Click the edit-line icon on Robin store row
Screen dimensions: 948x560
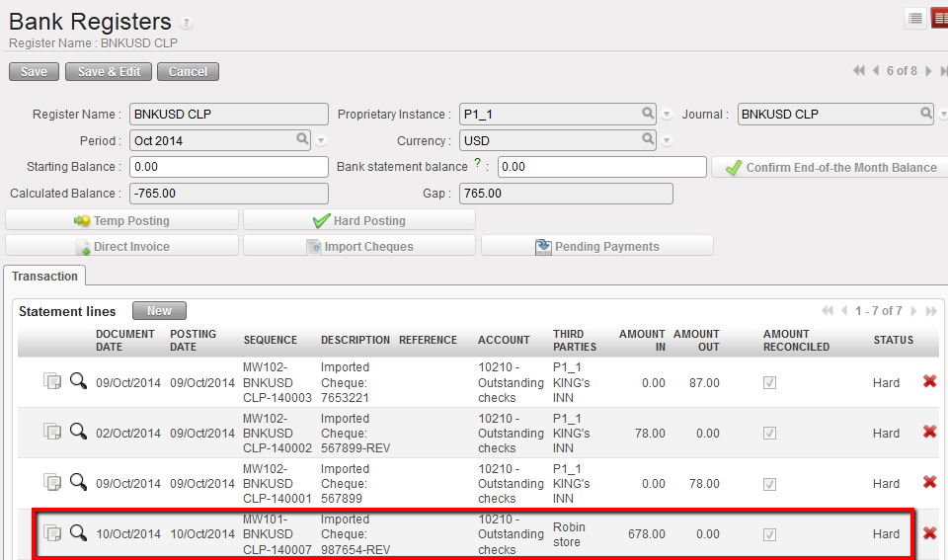pos(52,534)
